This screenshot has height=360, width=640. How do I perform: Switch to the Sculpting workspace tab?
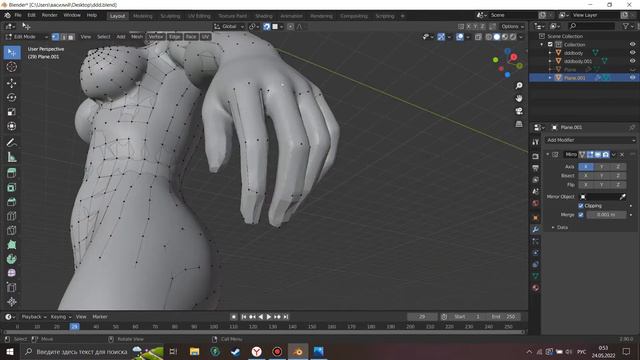[170, 16]
